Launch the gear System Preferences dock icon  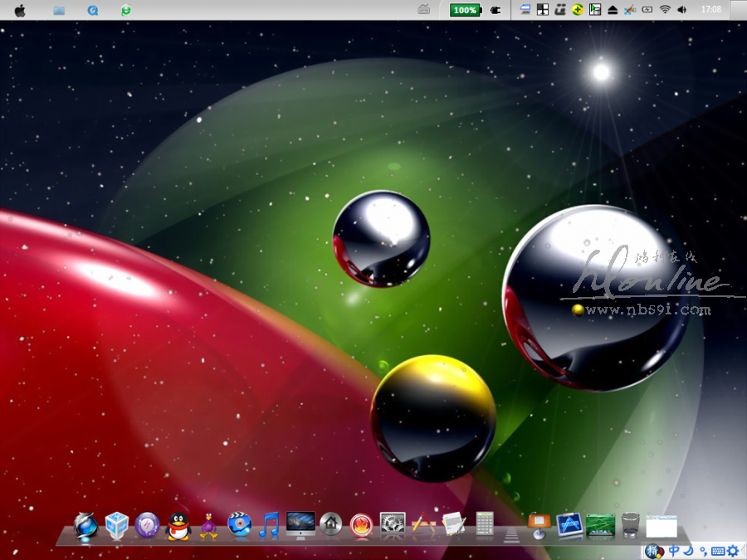[392, 524]
